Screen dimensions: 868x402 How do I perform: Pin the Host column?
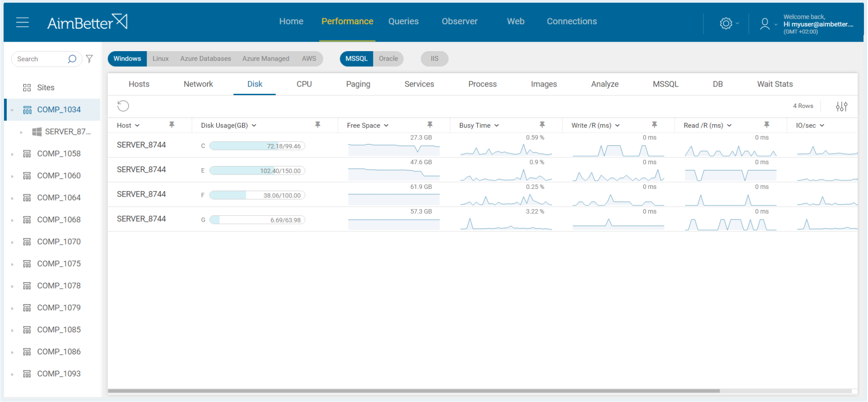click(172, 125)
